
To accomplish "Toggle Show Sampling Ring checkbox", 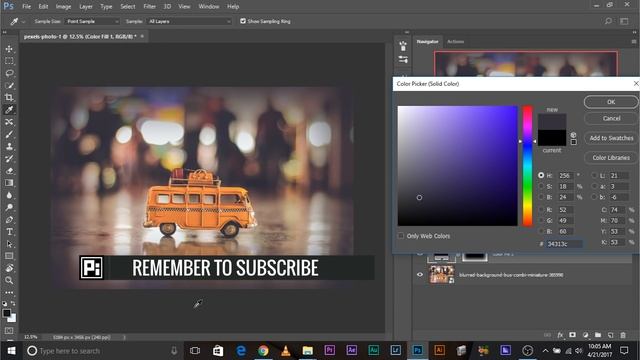I will click(x=243, y=21).
